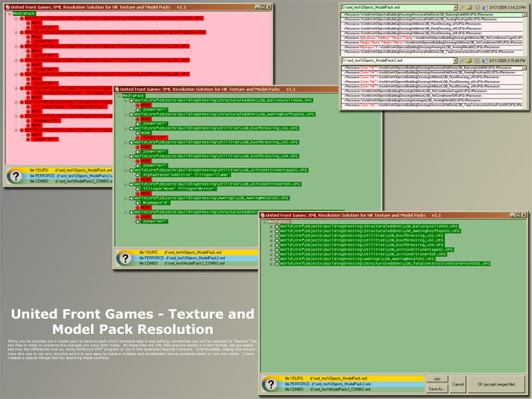532x399 pixels.
Task: Click plus icon beside LOB_AwningRooftop002.UFG in front window
Action: pyautogui.click(x=277, y=231)
